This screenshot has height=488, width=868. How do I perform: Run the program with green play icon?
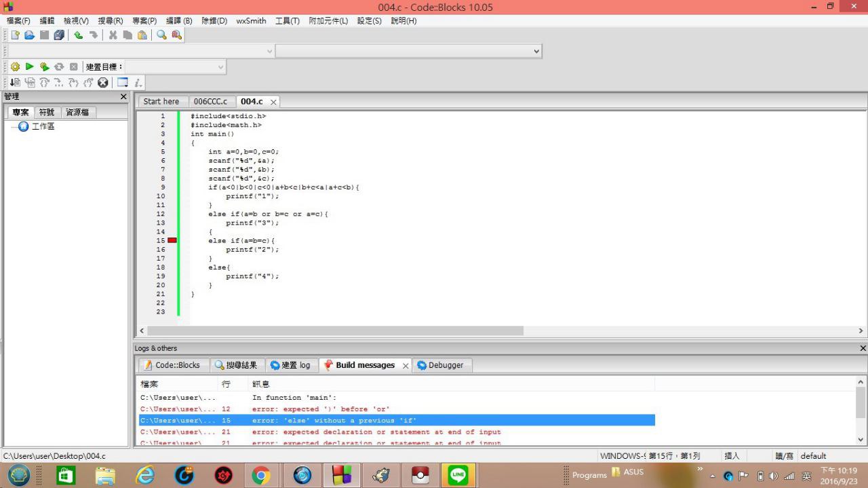pyautogui.click(x=29, y=67)
